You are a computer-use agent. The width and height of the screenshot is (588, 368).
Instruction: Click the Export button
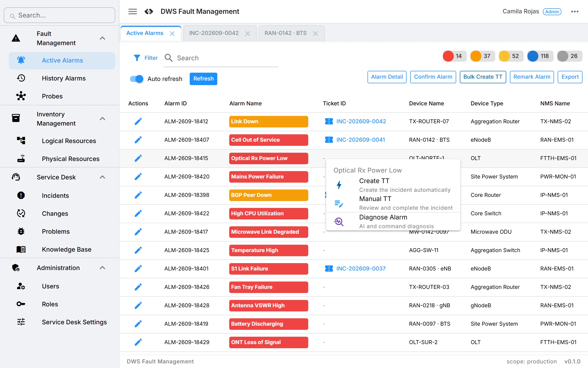tap(570, 77)
